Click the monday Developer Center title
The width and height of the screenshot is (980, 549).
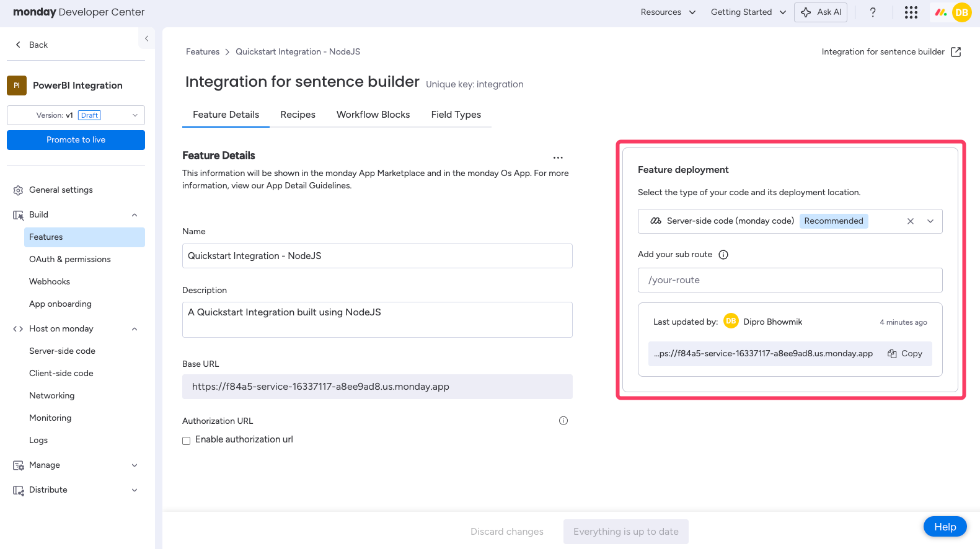[79, 12]
